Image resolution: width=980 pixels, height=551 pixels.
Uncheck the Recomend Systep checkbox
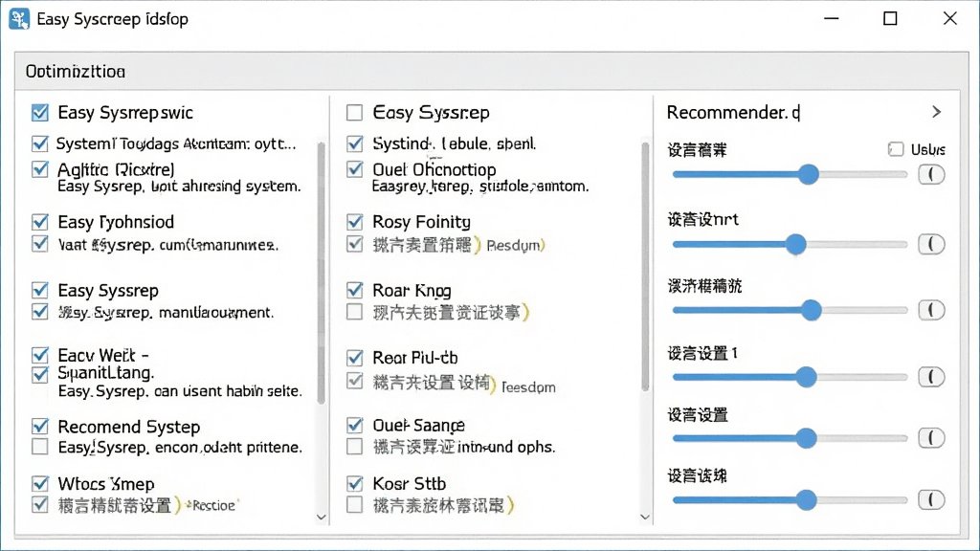40,426
